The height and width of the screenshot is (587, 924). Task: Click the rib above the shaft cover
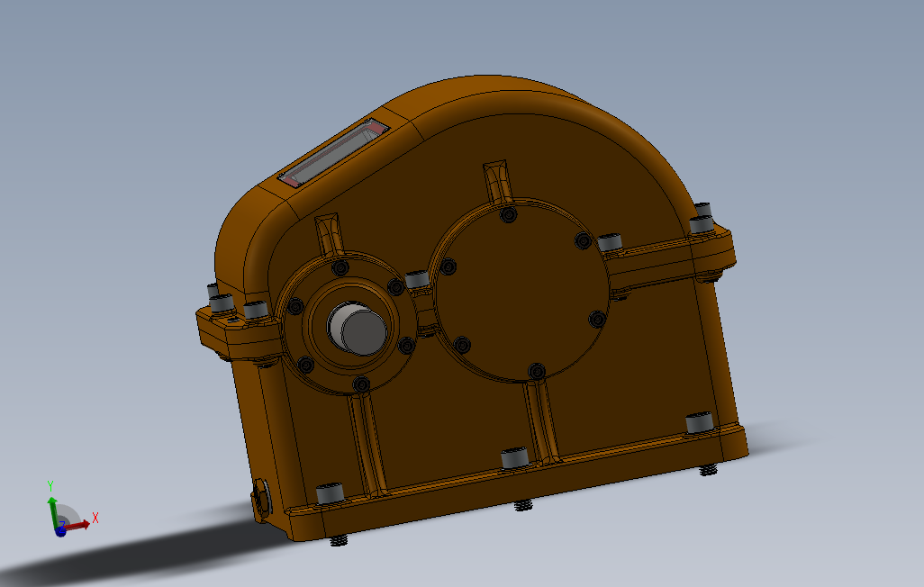(x=330, y=235)
